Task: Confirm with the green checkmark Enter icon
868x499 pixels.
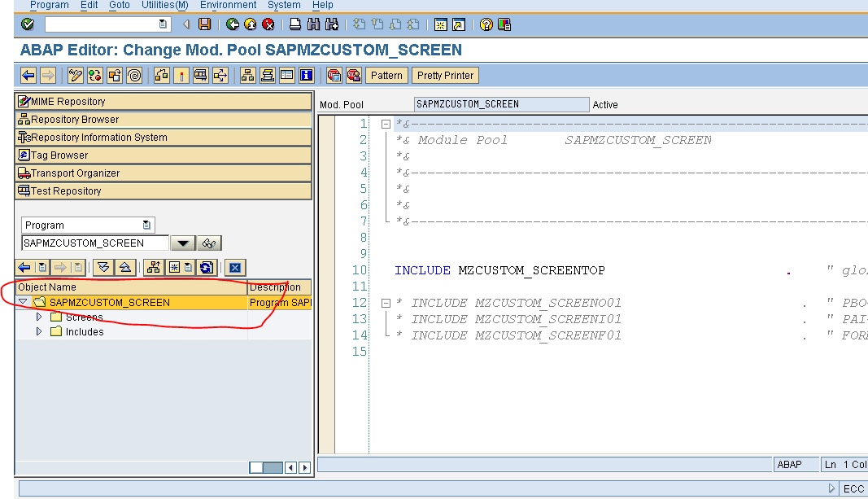Action: 27,24
